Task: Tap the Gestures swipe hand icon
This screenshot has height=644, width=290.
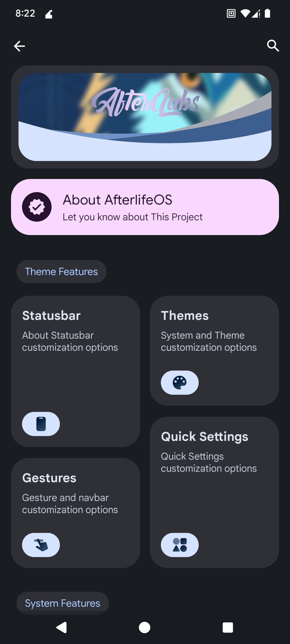Action: tap(41, 545)
